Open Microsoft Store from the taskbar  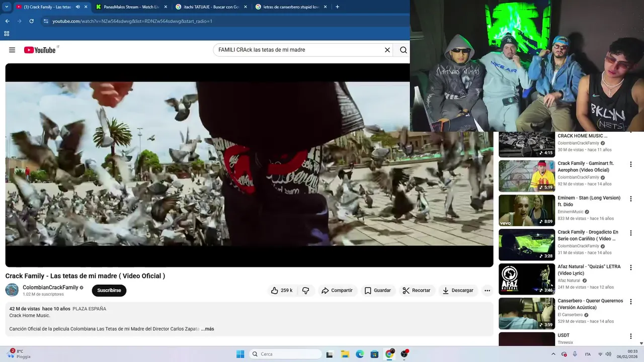(374, 354)
